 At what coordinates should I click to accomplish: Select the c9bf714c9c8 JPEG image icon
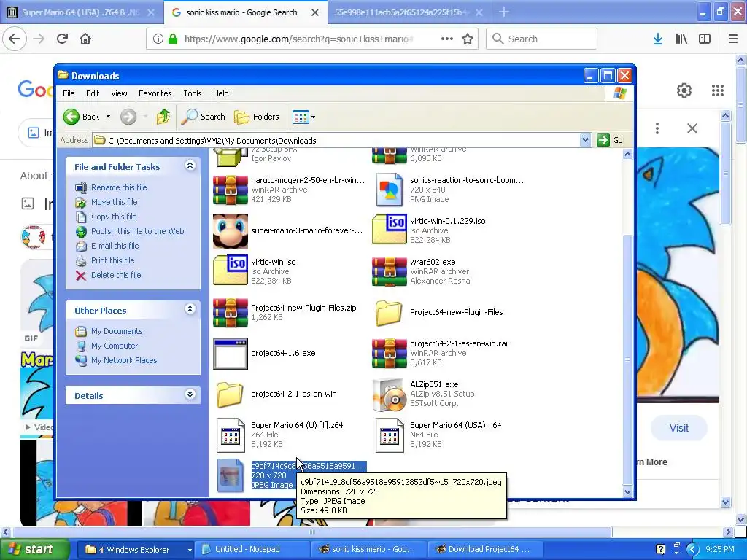pyautogui.click(x=230, y=475)
